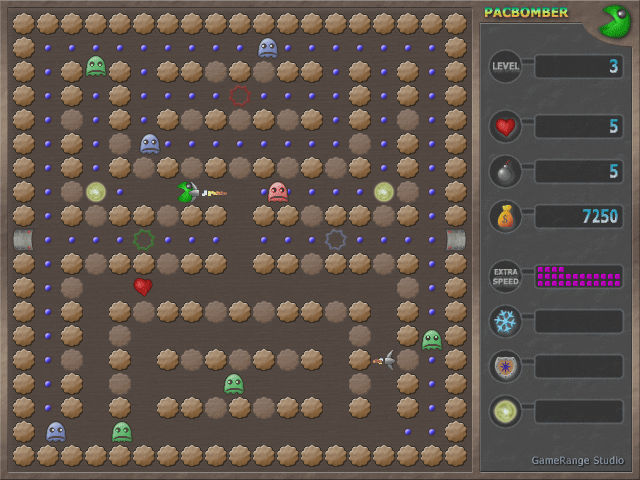The height and width of the screenshot is (480, 640).
Task: Select the green swirl power-up icon in sidebar
Action: [x=505, y=411]
